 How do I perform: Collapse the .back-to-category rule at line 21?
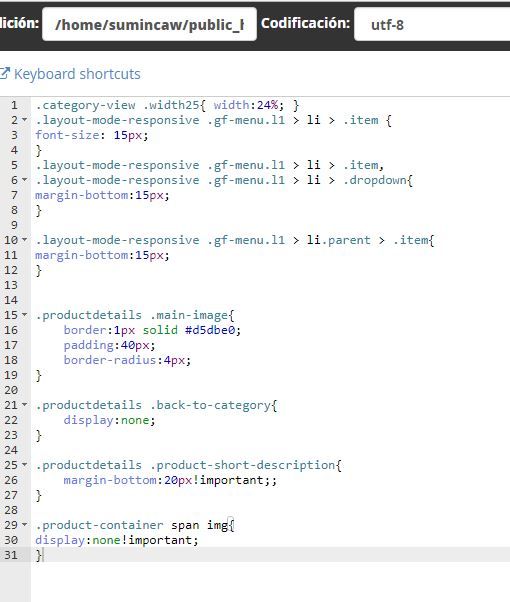click(x=25, y=405)
